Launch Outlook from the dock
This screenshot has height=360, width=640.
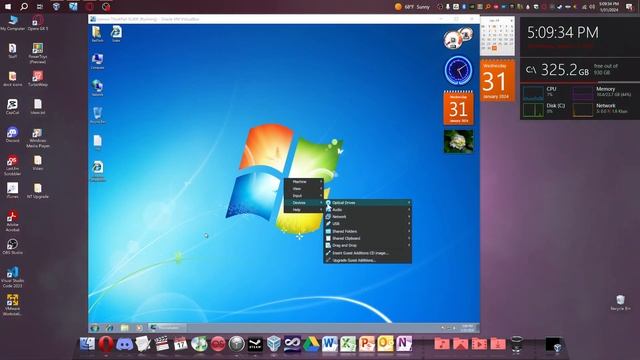385,344
